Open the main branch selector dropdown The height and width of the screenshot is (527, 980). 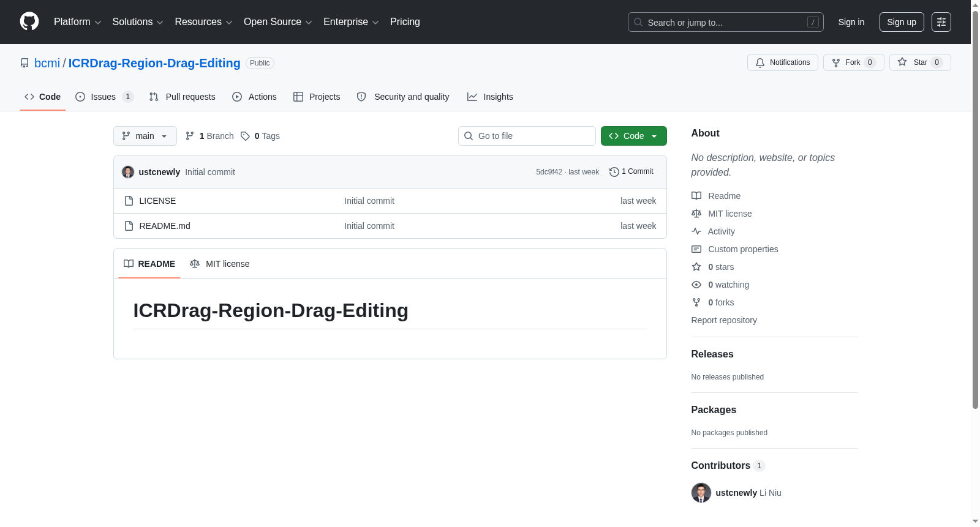click(x=145, y=136)
